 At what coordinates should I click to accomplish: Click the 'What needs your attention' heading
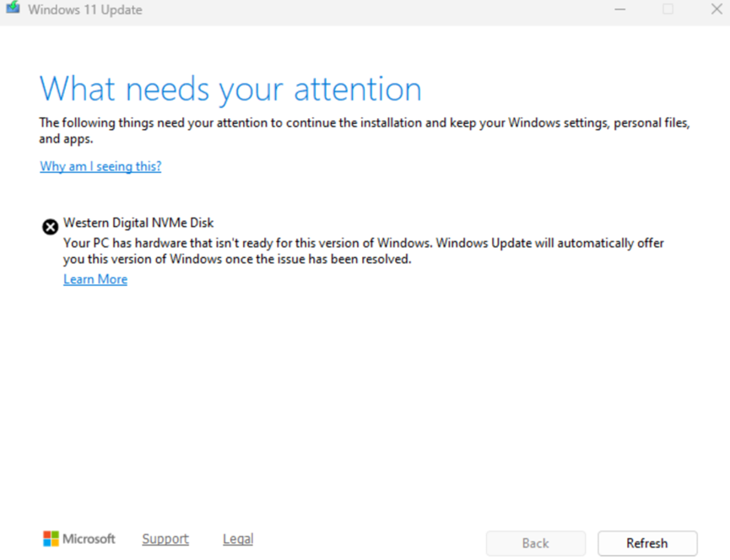(x=230, y=89)
